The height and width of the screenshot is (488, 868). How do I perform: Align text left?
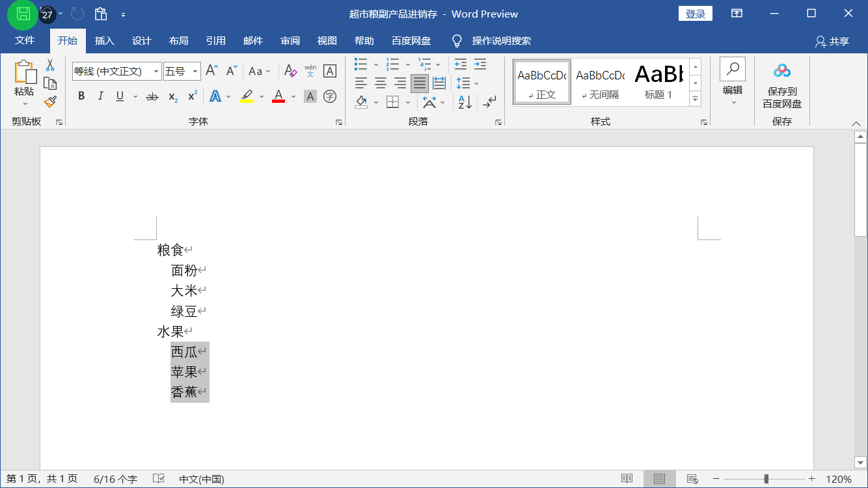[361, 83]
